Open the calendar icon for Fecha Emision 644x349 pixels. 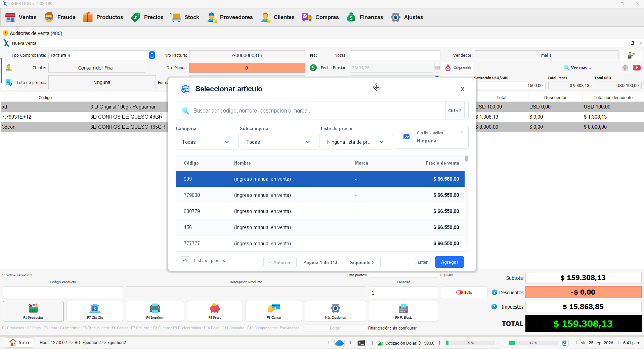click(x=437, y=68)
